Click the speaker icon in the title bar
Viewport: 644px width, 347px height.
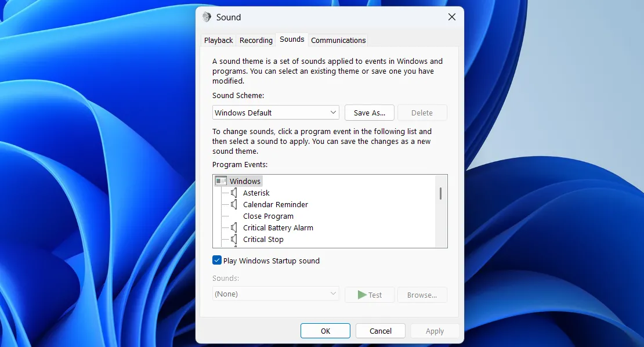(x=206, y=17)
